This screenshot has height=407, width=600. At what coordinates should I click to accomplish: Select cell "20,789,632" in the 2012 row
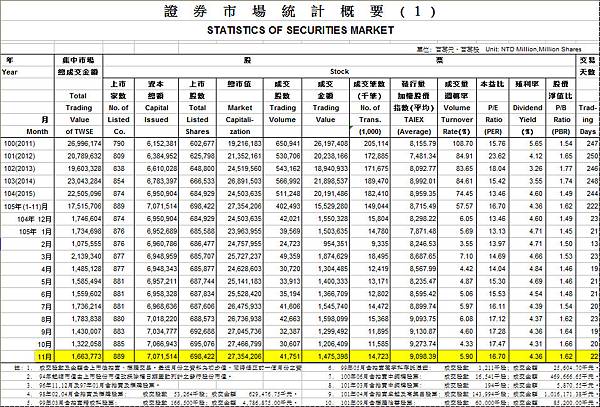84,156
